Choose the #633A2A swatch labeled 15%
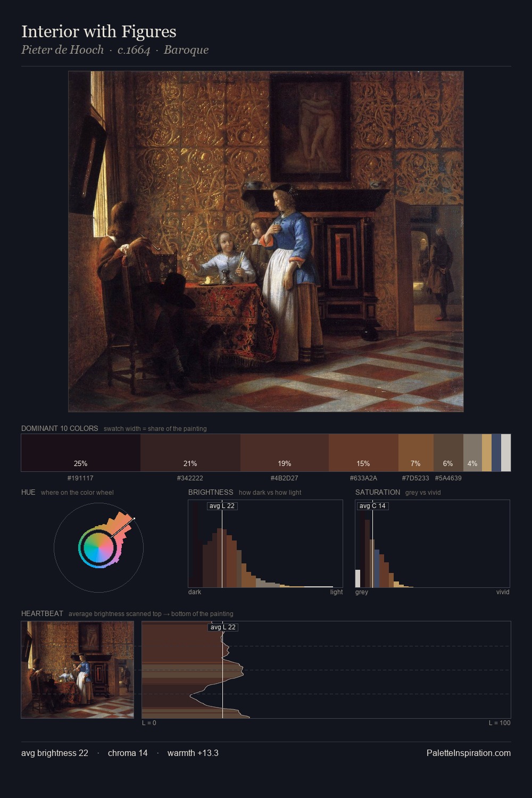The height and width of the screenshot is (798, 532). click(363, 453)
